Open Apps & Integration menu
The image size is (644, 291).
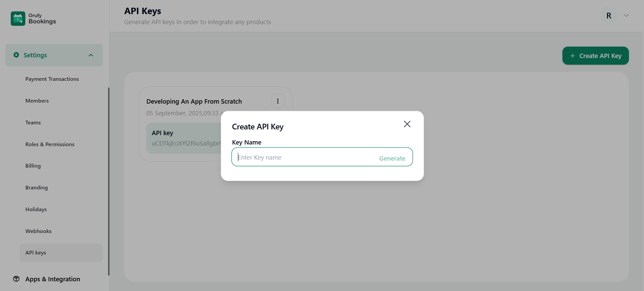point(53,279)
